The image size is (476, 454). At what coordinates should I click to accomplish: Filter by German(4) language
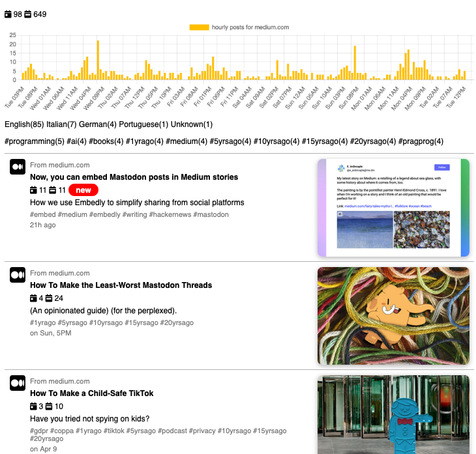coord(98,124)
